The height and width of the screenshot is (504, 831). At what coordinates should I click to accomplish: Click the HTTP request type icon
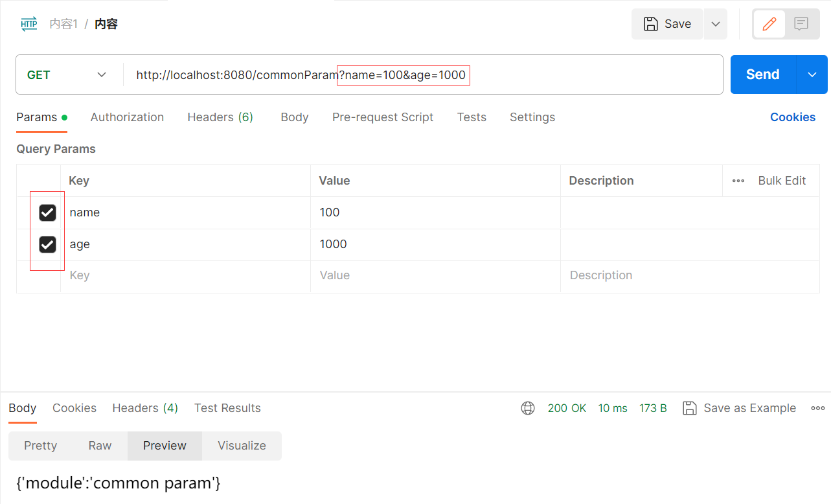(x=29, y=25)
